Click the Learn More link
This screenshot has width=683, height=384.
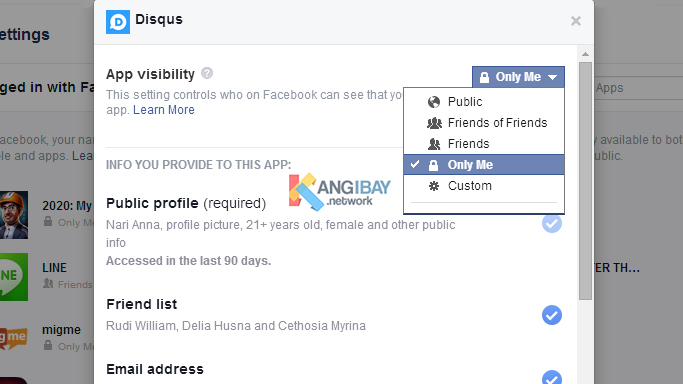164,110
